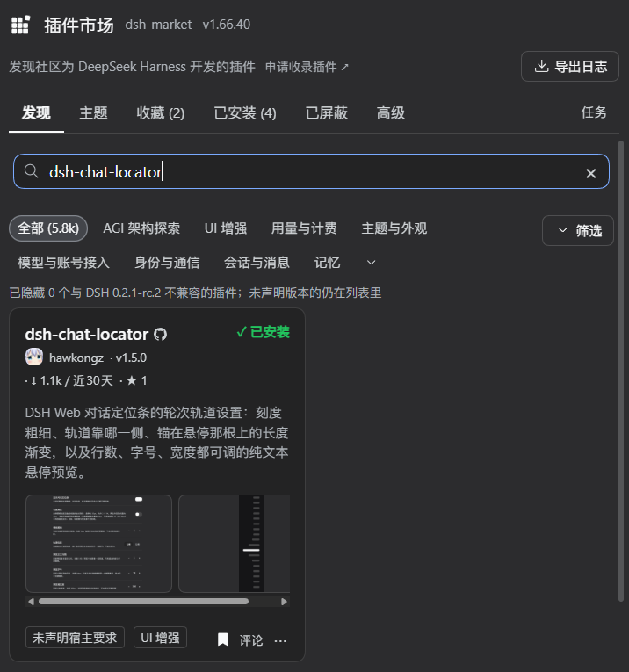Open the 已屏蔽 tab

click(327, 113)
